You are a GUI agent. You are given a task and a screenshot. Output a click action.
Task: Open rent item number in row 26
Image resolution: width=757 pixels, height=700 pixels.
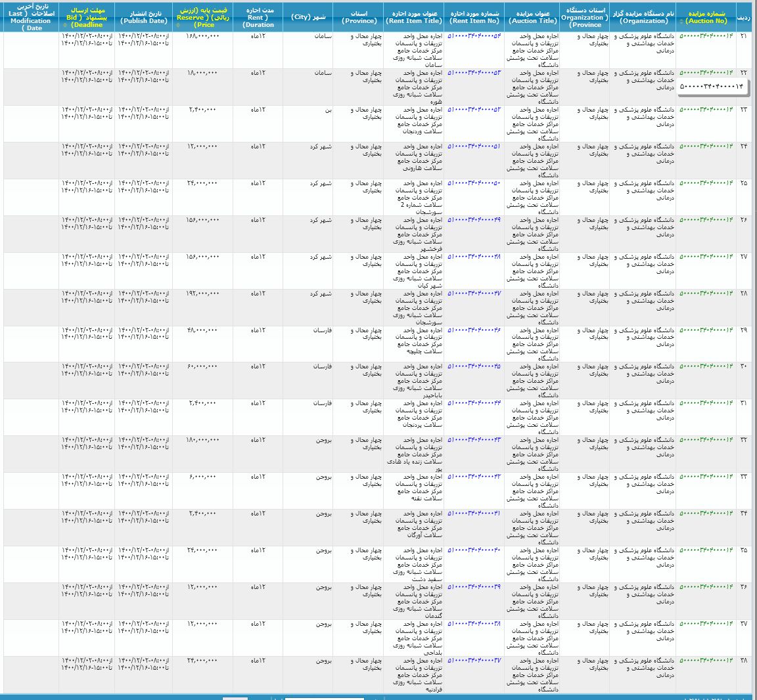pos(474,220)
